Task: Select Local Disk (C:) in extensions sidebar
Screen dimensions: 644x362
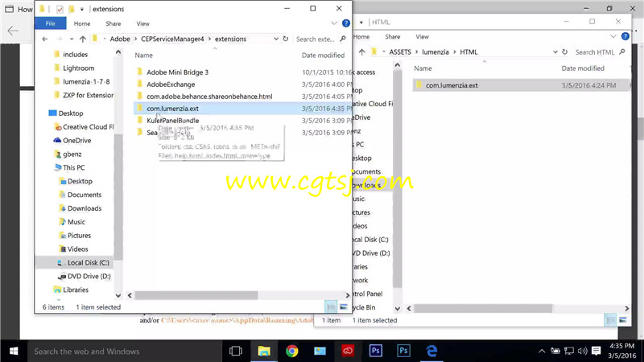Action: 89,262
